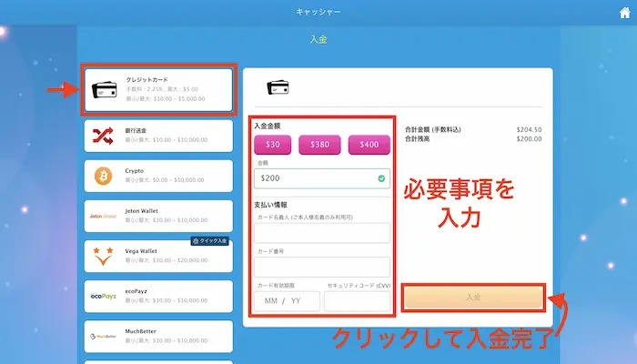
Task: Click the 入金 heading under the title bar
Action: click(318, 39)
